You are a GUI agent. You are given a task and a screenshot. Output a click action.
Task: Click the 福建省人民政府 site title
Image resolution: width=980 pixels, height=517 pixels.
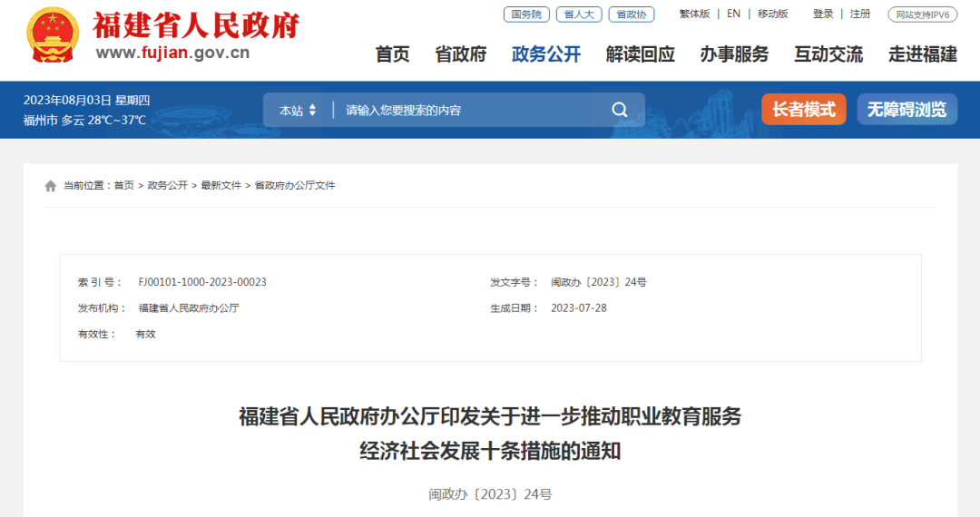(196, 25)
